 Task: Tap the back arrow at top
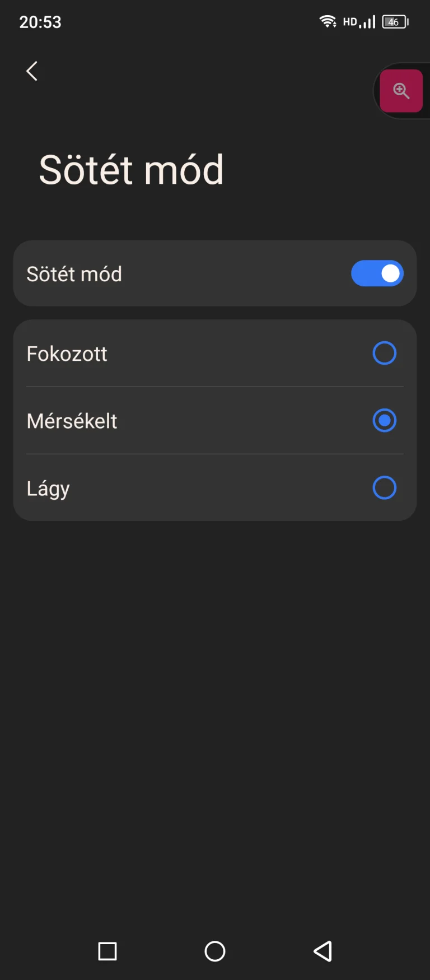pyautogui.click(x=32, y=71)
